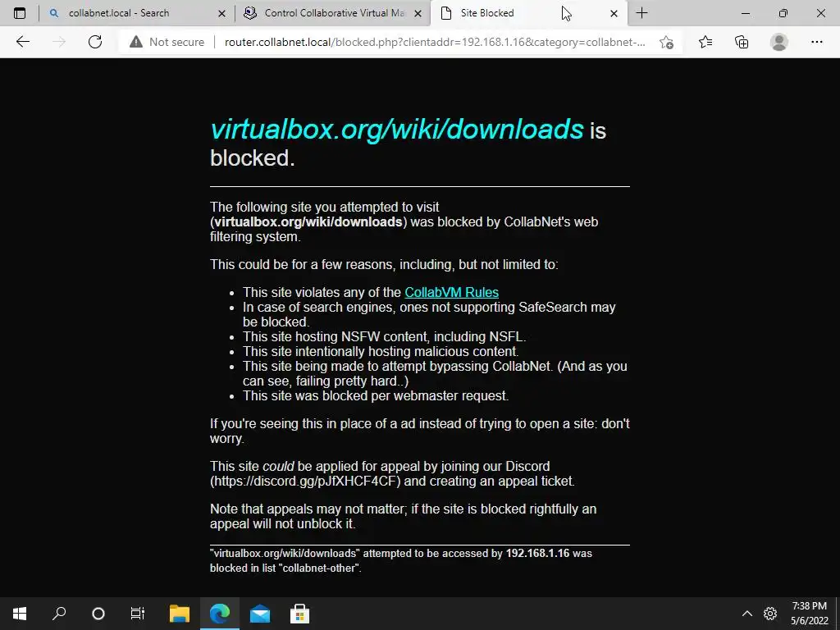This screenshot has width=840, height=630.
Task: Open the settings gear in system tray
Action: [770, 614]
